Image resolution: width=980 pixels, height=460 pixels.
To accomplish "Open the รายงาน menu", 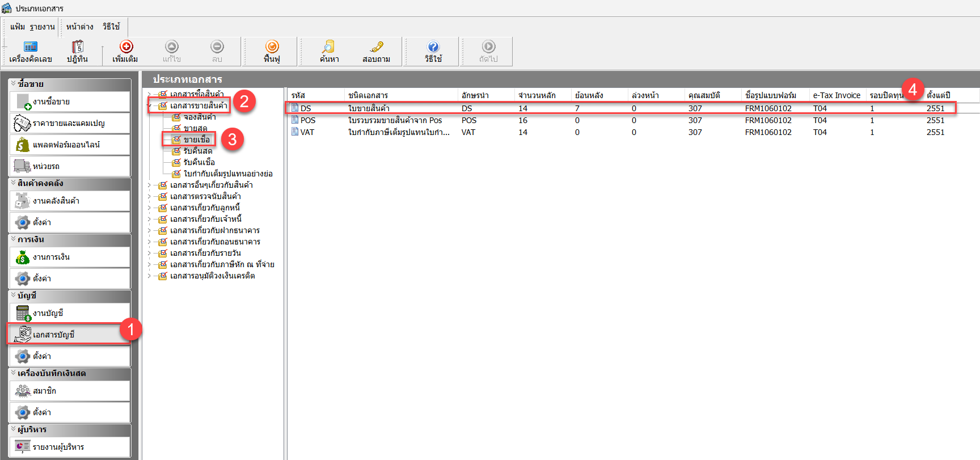I will tap(43, 27).
